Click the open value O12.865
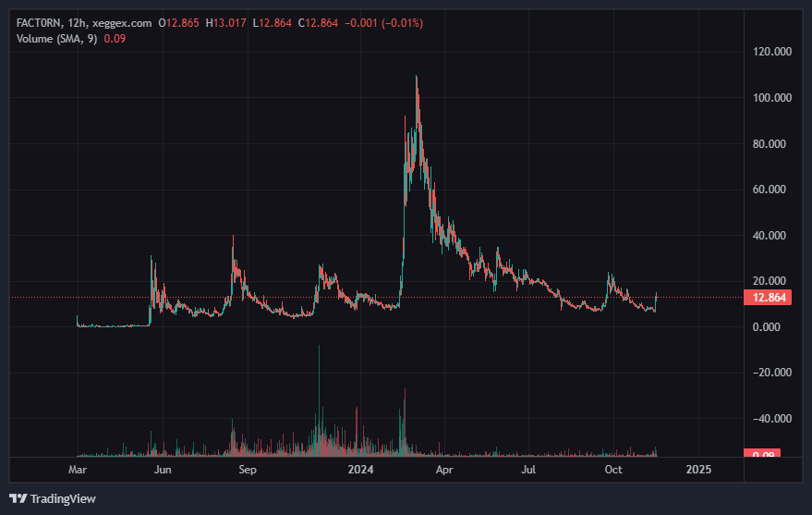The width and height of the screenshot is (812, 515). [178, 23]
